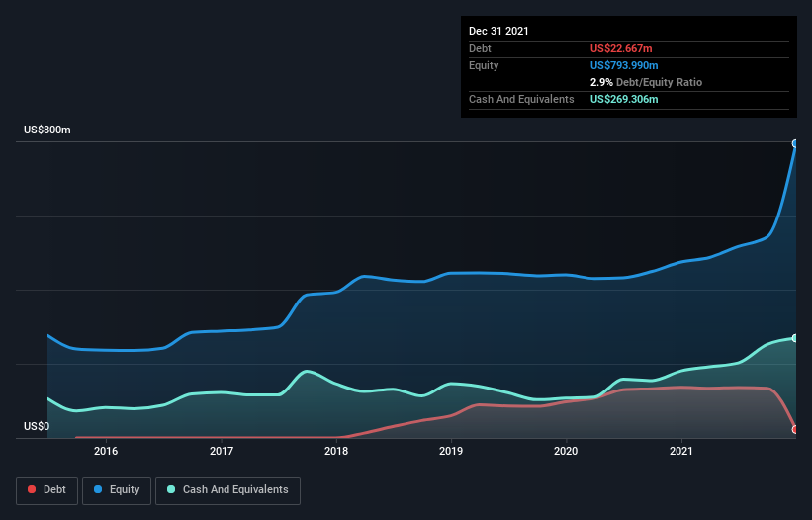Click the US$0 y-axis label
The height and width of the screenshot is (520, 812).
[x=37, y=426]
